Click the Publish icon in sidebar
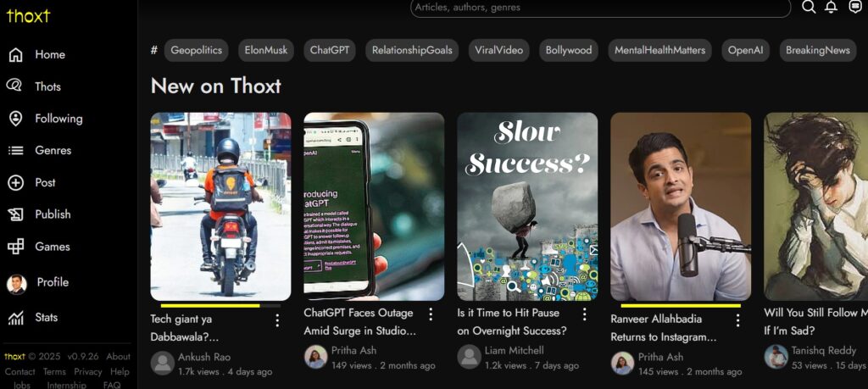868x389 pixels. pos(15,214)
